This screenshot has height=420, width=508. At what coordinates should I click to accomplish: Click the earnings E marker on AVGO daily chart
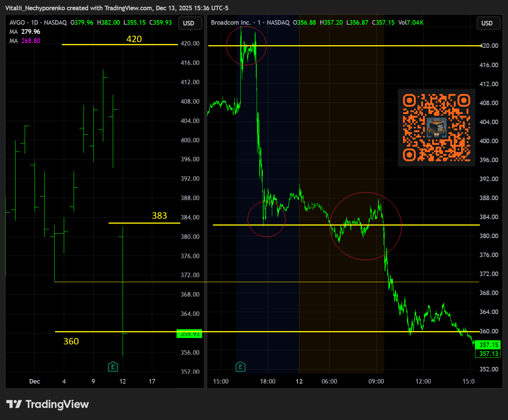113,367
